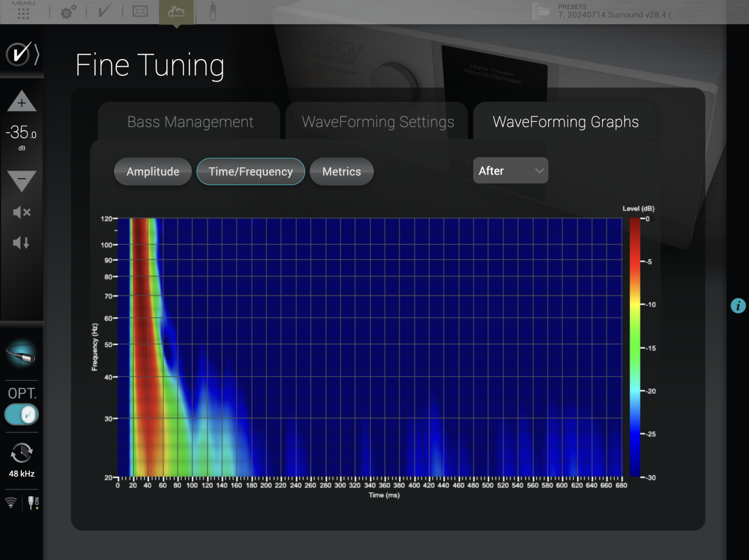The image size is (749, 560).
Task: Open the Presets folder selector
Action: pos(543,11)
